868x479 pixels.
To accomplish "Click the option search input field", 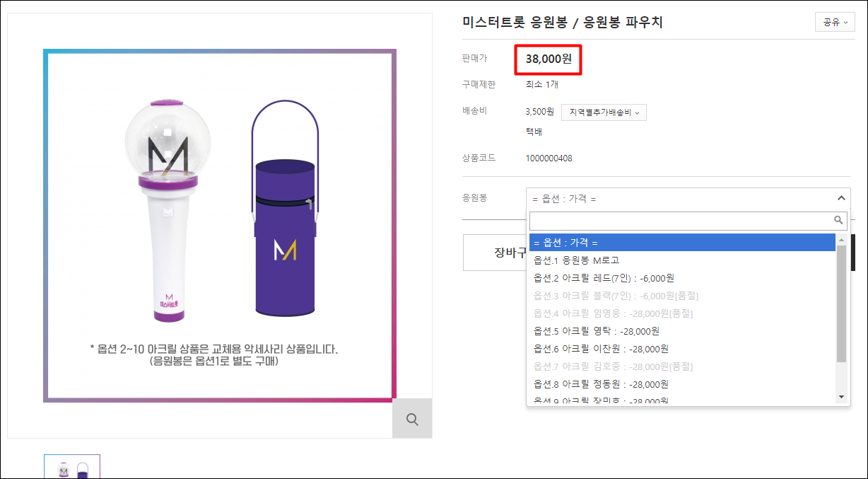I will (x=688, y=221).
